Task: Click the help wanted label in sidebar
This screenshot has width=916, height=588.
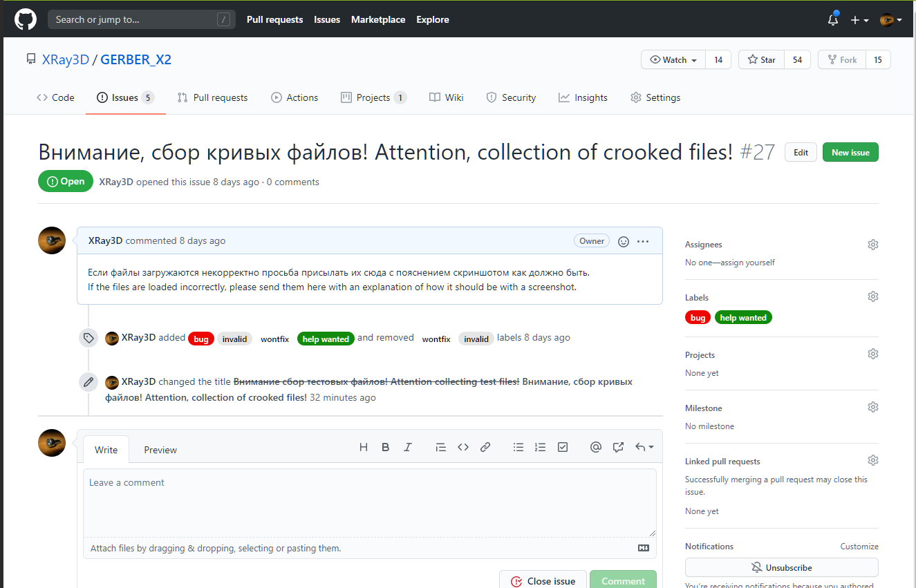Action: coord(743,318)
